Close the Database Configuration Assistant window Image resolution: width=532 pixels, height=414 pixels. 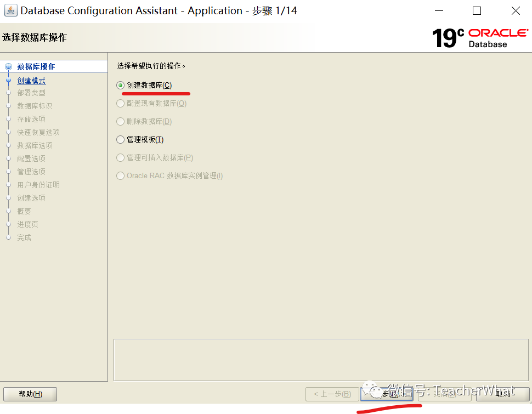click(x=516, y=11)
